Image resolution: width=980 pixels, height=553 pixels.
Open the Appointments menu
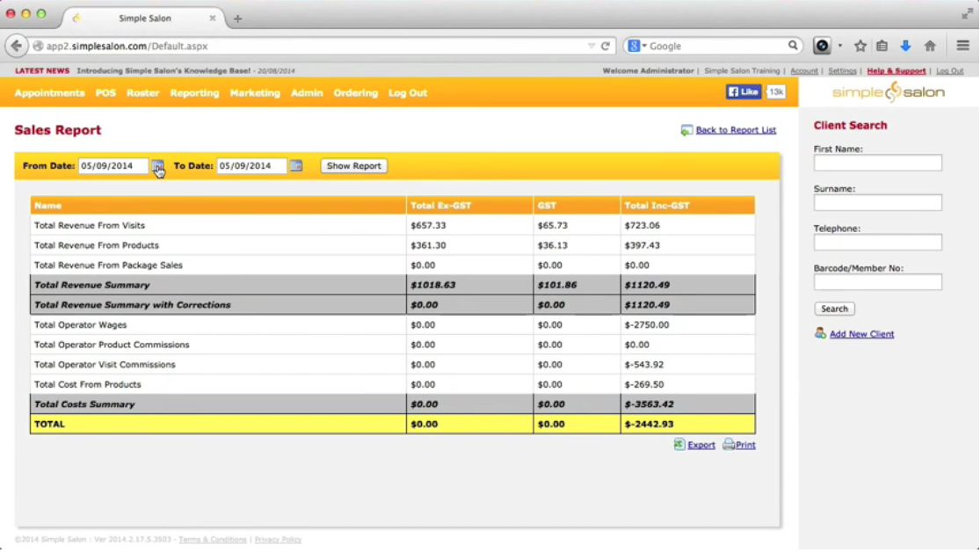click(49, 93)
